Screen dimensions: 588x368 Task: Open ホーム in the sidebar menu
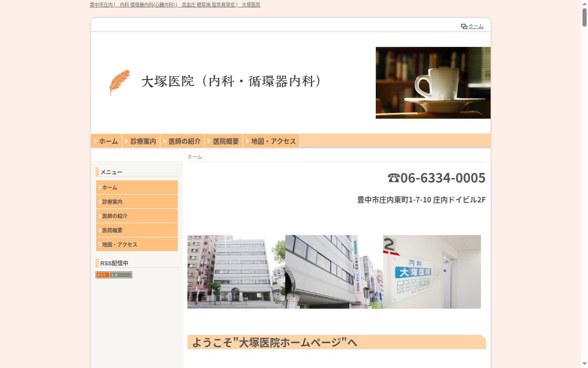[x=137, y=187]
